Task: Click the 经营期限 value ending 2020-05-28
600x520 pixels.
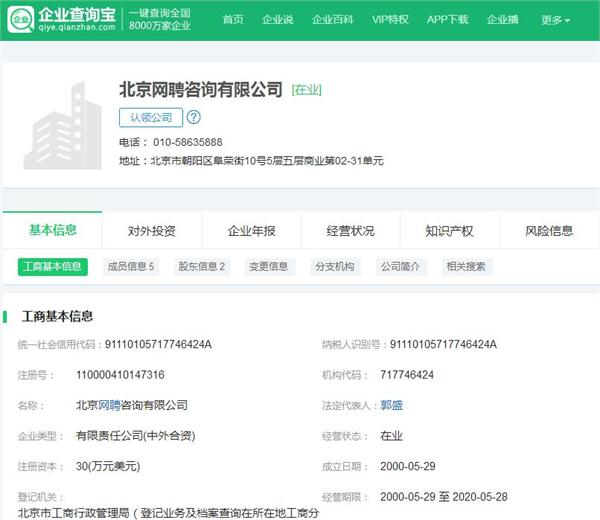Action: pos(444,497)
